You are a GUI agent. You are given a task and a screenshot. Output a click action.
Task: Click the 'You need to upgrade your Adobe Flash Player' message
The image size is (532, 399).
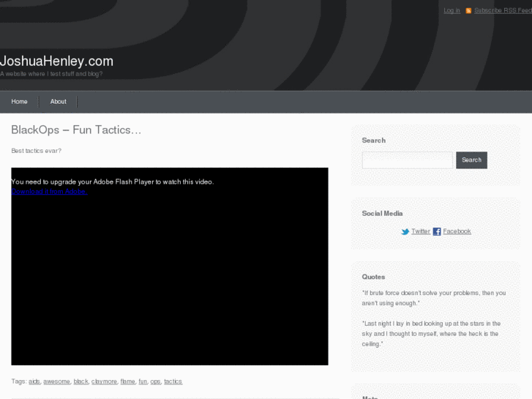113,182
